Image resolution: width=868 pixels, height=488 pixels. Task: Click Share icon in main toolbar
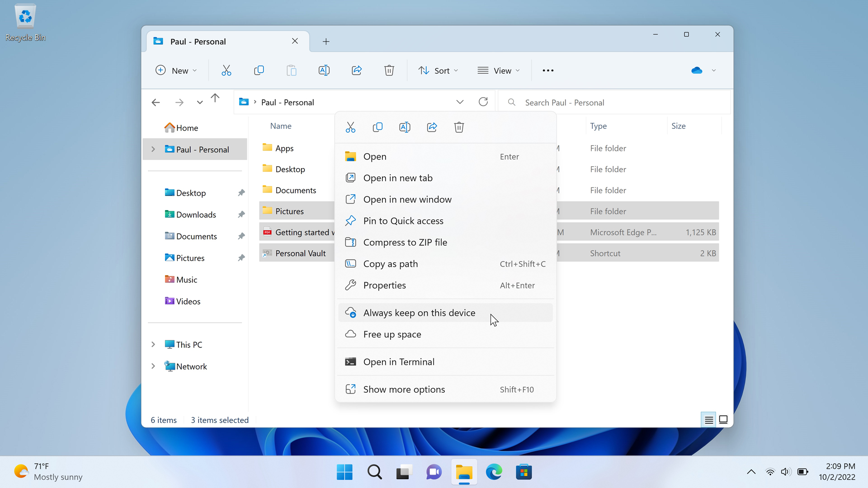357,70
